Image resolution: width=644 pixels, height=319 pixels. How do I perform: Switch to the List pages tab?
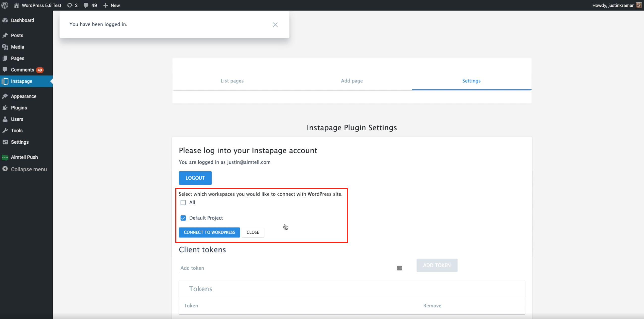(232, 81)
